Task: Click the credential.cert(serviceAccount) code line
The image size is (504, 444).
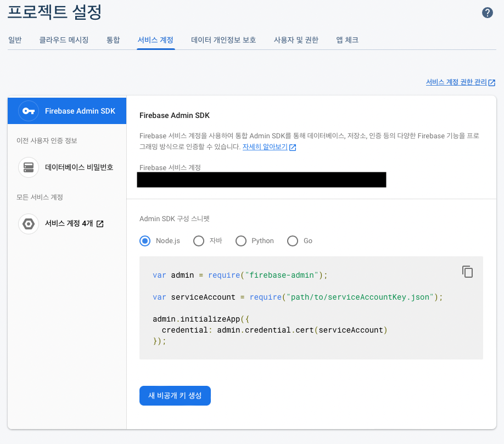Action: coord(275,330)
